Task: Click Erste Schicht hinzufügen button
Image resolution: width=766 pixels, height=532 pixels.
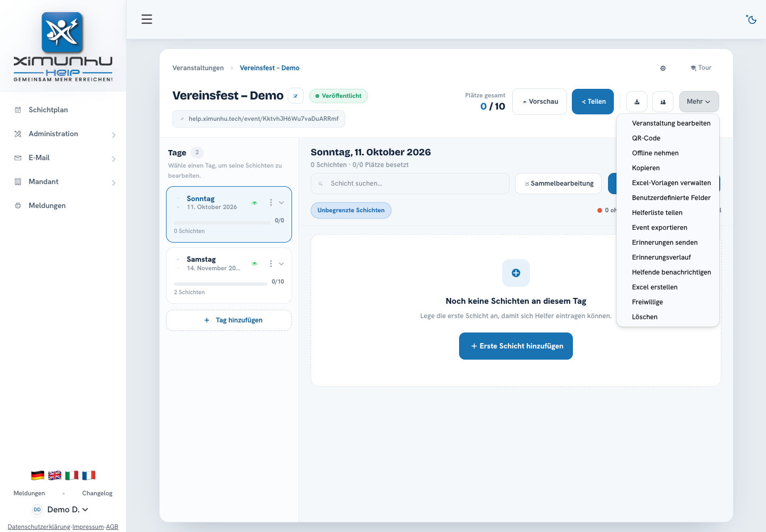Action: [x=516, y=346]
